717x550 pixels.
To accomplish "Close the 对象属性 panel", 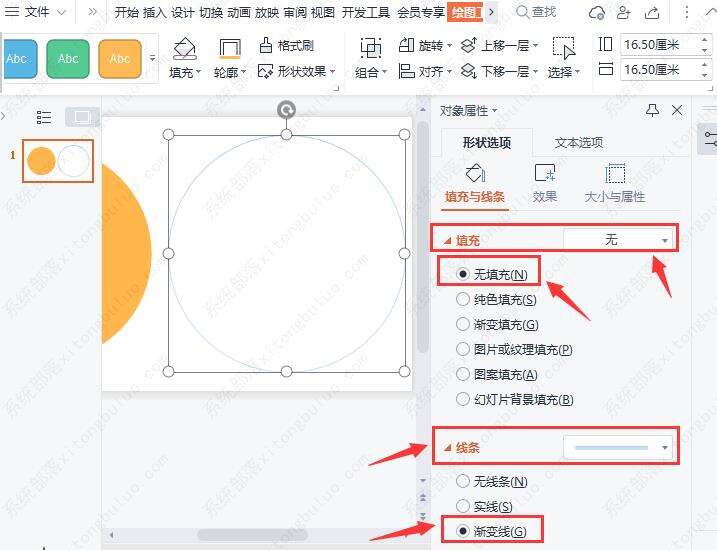I will click(677, 110).
